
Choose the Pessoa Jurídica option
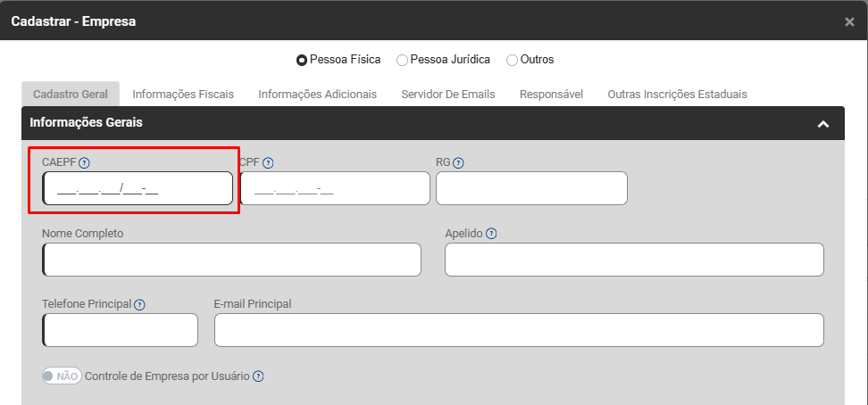click(403, 60)
